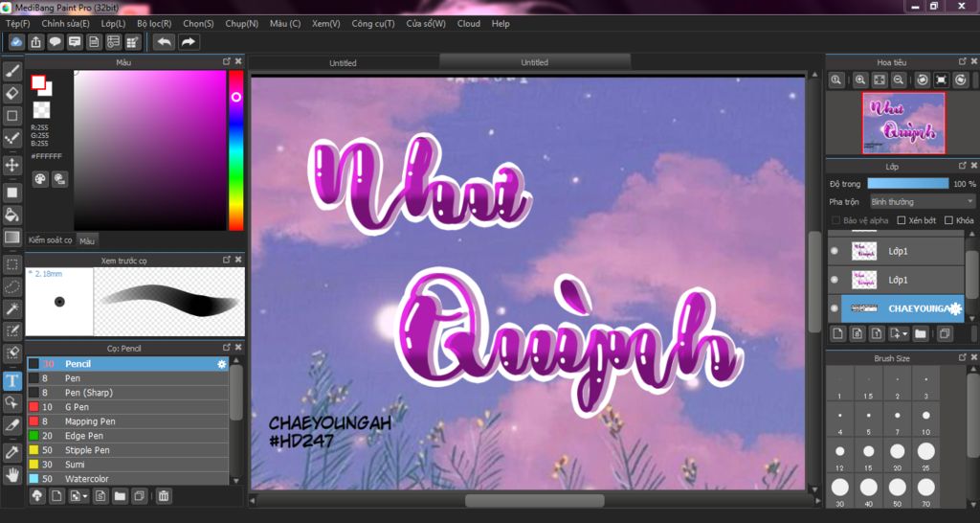The height and width of the screenshot is (523, 980).
Task: Select brush size 25 preset
Action: 925,451
